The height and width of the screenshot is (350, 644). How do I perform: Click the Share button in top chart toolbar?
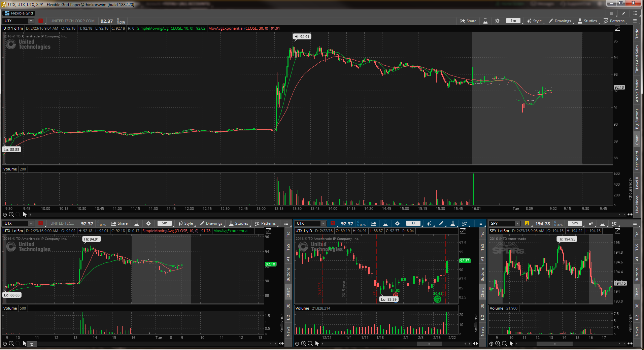point(468,21)
